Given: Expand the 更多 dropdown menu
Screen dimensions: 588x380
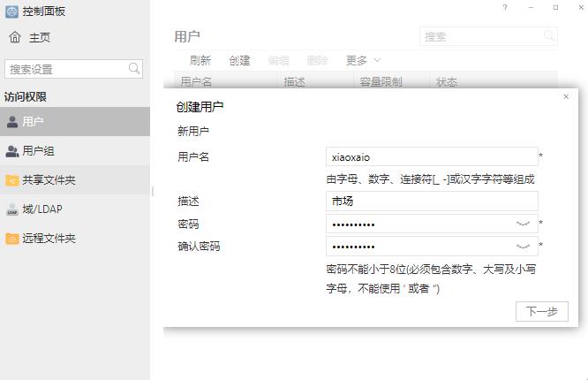Looking at the screenshot, I should coord(363,60).
